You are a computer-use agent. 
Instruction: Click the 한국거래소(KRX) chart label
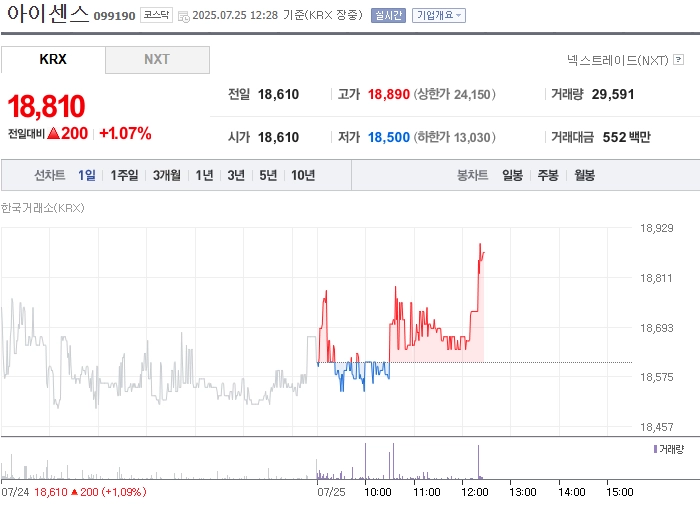(42, 208)
